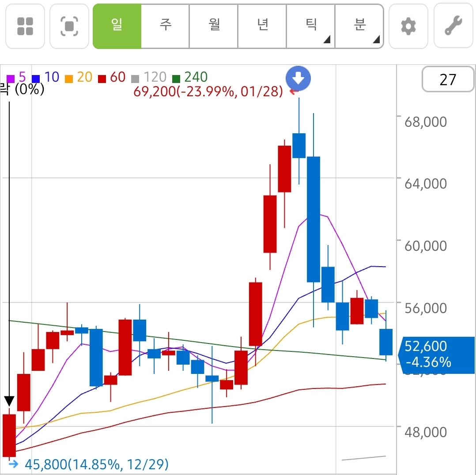Click the blue arrow next to 45,800 label
Screen dimensions: 476x475
pos(13,464)
